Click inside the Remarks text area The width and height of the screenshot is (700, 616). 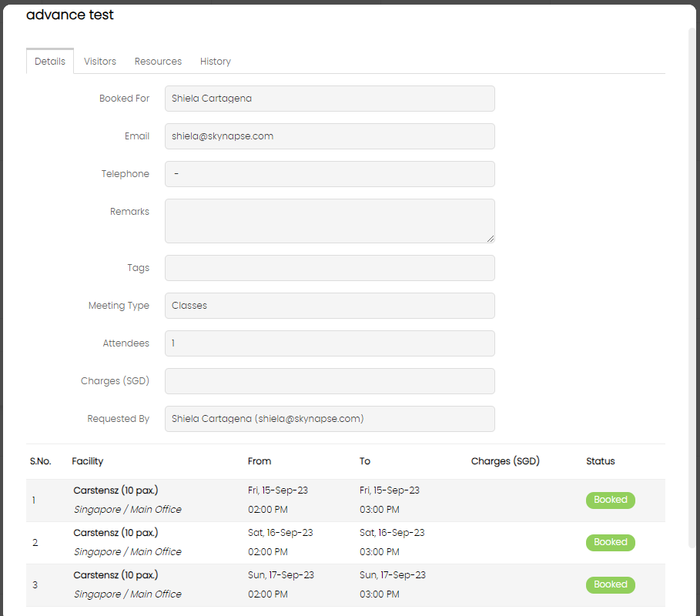330,221
